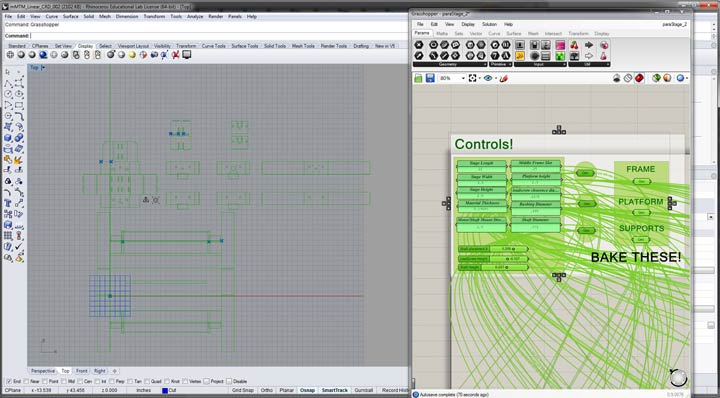
Task: Click the magenta gradient icon in Input group
Action: click(x=560, y=45)
